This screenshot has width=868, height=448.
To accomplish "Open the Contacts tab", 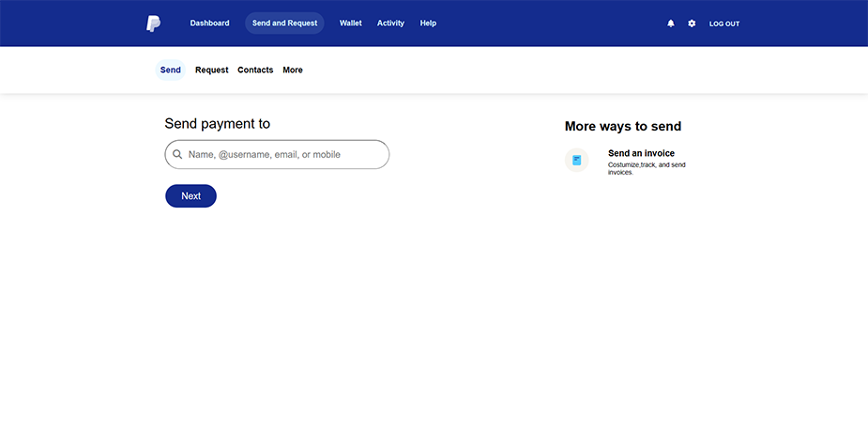I will [255, 70].
